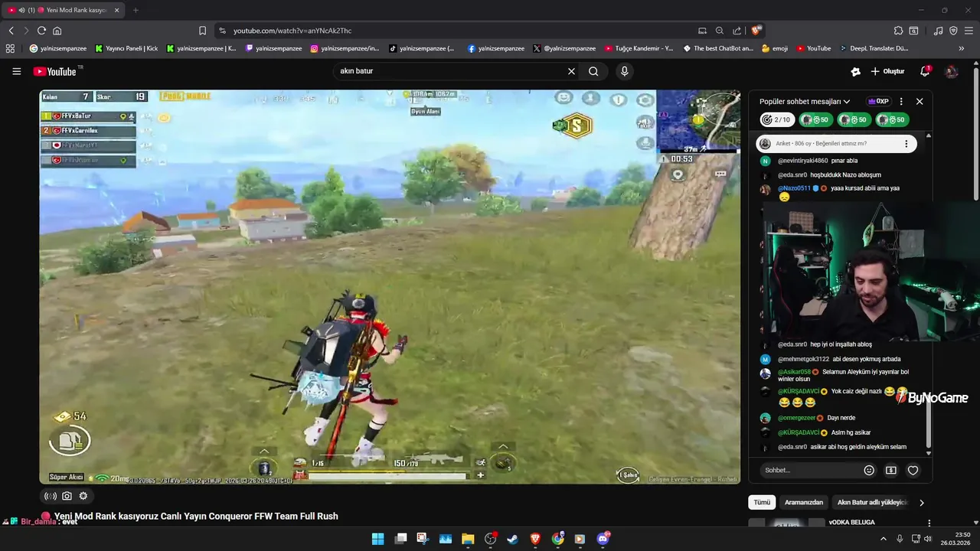Click username @Nazo0511 in chat
The image size is (980, 551).
pyautogui.click(x=794, y=187)
